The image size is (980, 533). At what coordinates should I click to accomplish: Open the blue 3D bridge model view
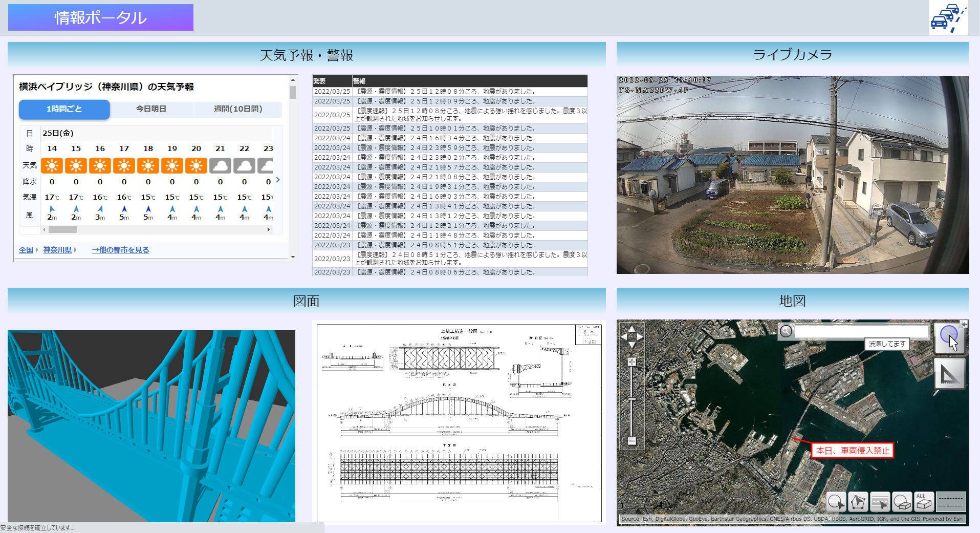(x=151, y=426)
